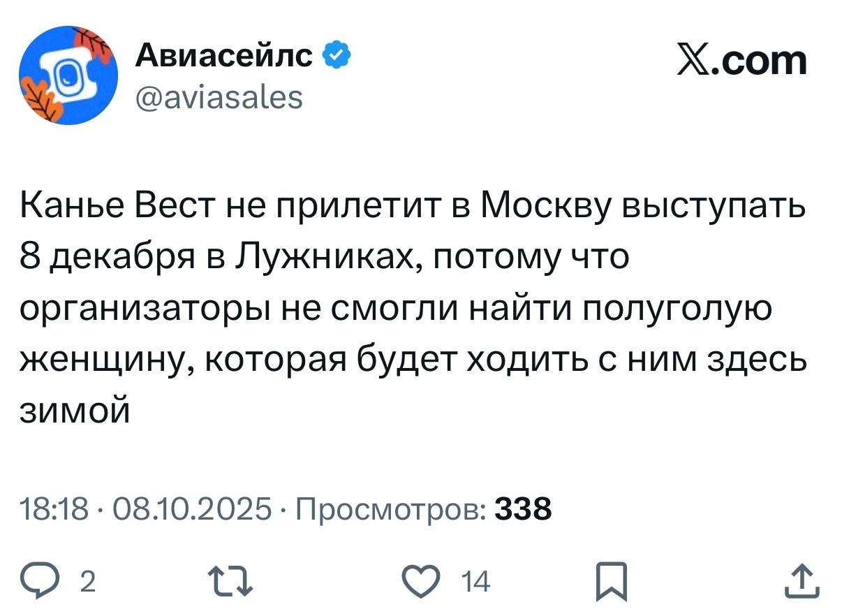
Task: Click the 18:18 timestamp
Action: [x=54, y=509]
